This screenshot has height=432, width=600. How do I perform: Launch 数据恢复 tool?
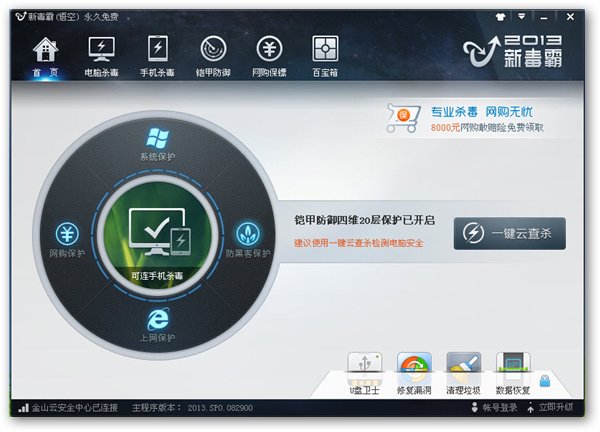point(513,373)
